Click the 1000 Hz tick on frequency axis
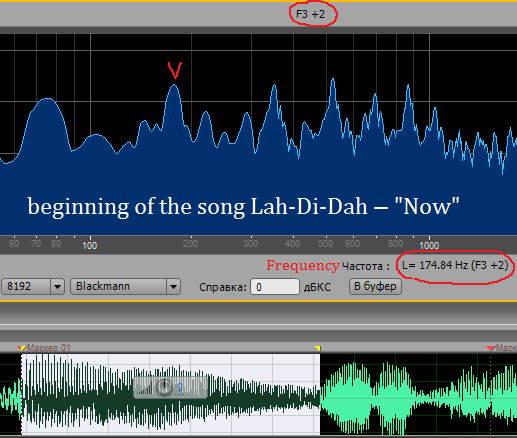The height and width of the screenshot is (438, 517). (429, 245)
